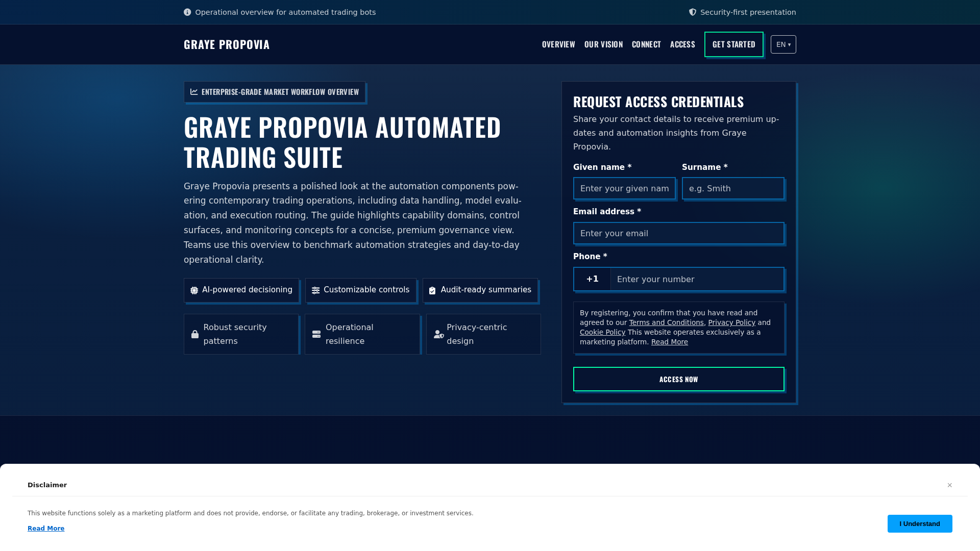Image resolution: width=980 pixels, height=551 pixels.
Task: Click the chip icon for AI-powered decisioning
Action: click(194, 290)
